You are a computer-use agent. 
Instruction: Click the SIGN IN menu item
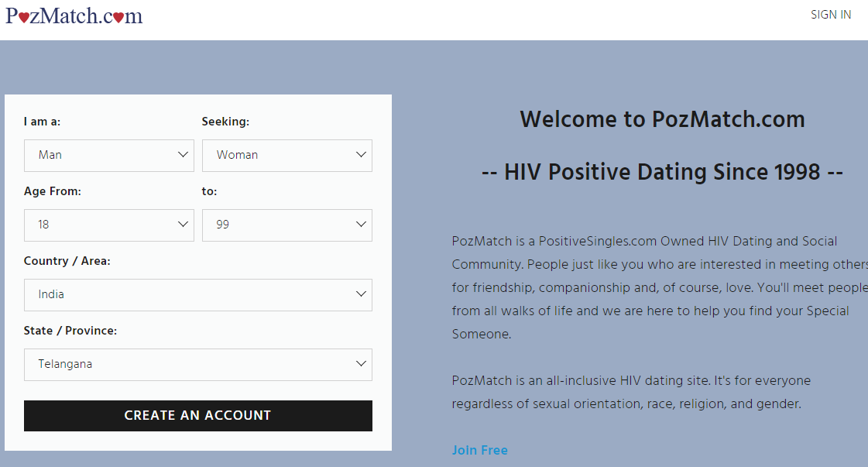click(830, 15)
